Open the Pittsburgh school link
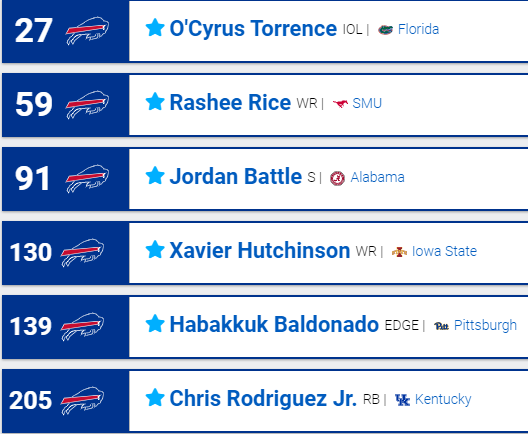Screen dimensions: 528x434 point(485,325)
